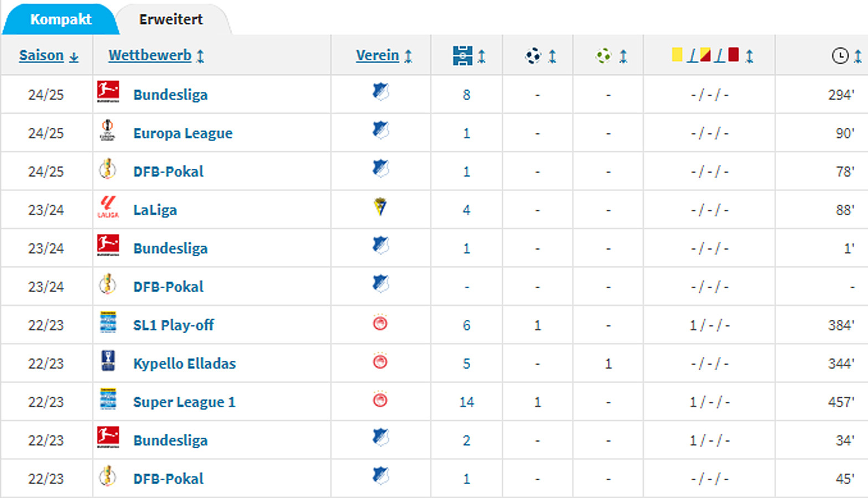Open the 24/25 DFB-Pokal link

(168, 172)
